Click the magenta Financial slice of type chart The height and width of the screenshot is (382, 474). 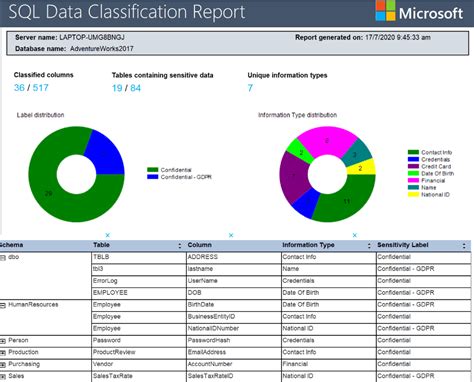pyautogui.click(x=327, y=141)
